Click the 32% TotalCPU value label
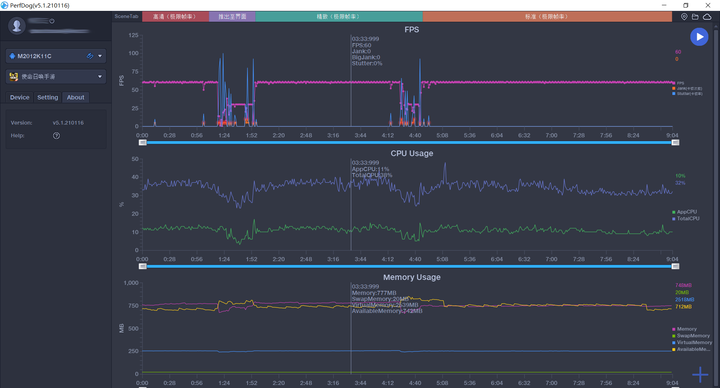The width and height of the screenshot is (720, 388). (680, 183)
